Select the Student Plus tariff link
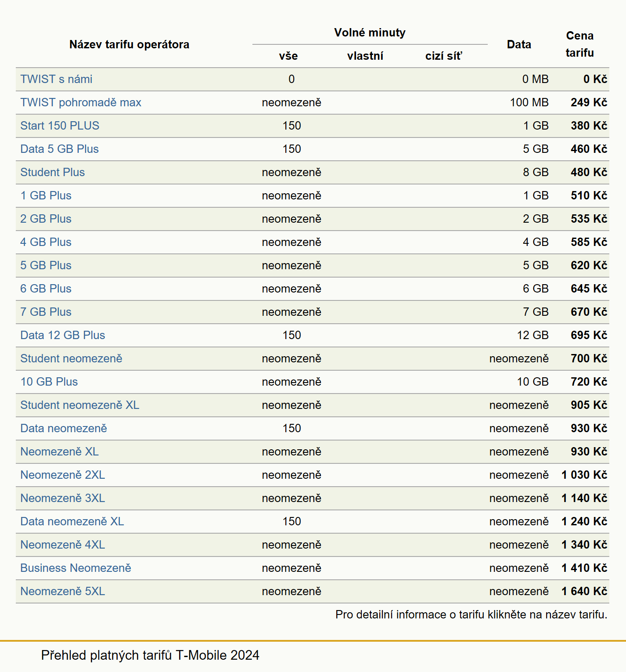The width and height of the screenshot is (626, 672). (x=52, y=172)
